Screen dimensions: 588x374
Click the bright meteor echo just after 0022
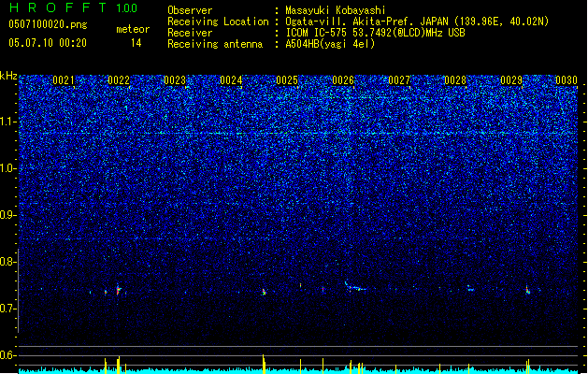pos(118,290)
